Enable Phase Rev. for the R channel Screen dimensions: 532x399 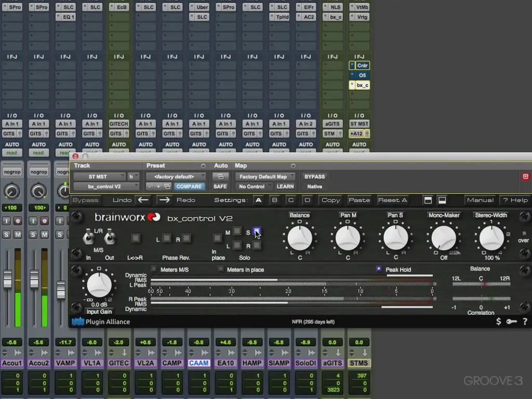187,238
